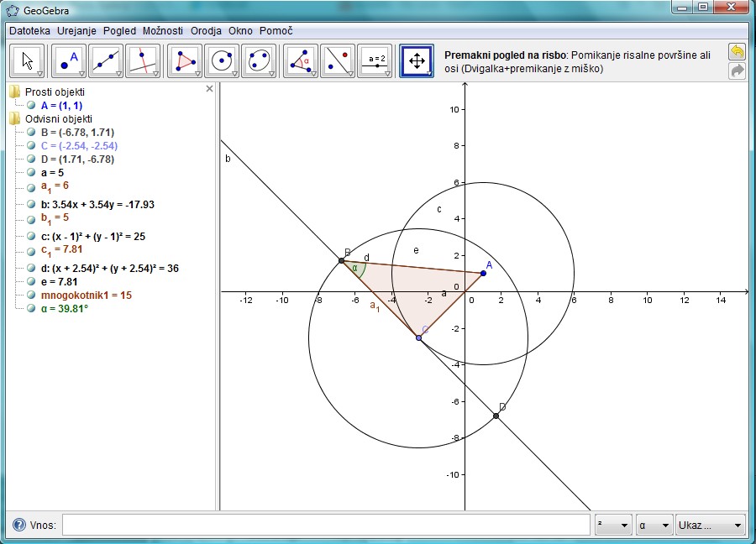The width and height of the screenshot is (756, 544).
Task: Open the Datoteka menu
Action: pyautogui.click(x=30, y=30)
